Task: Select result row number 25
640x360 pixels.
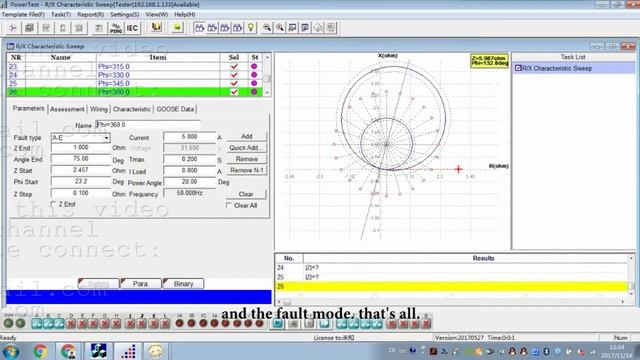Action: click(x=451, y=277)
